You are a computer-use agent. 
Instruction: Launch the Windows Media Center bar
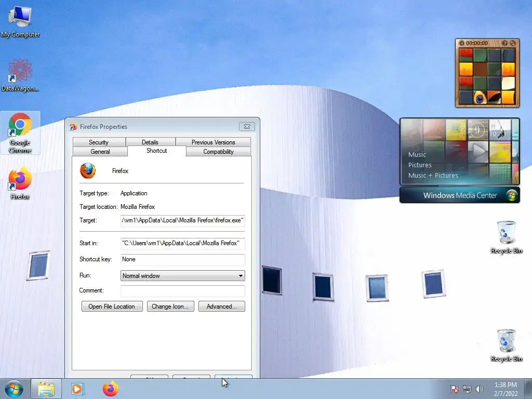(x=460, y=195)
